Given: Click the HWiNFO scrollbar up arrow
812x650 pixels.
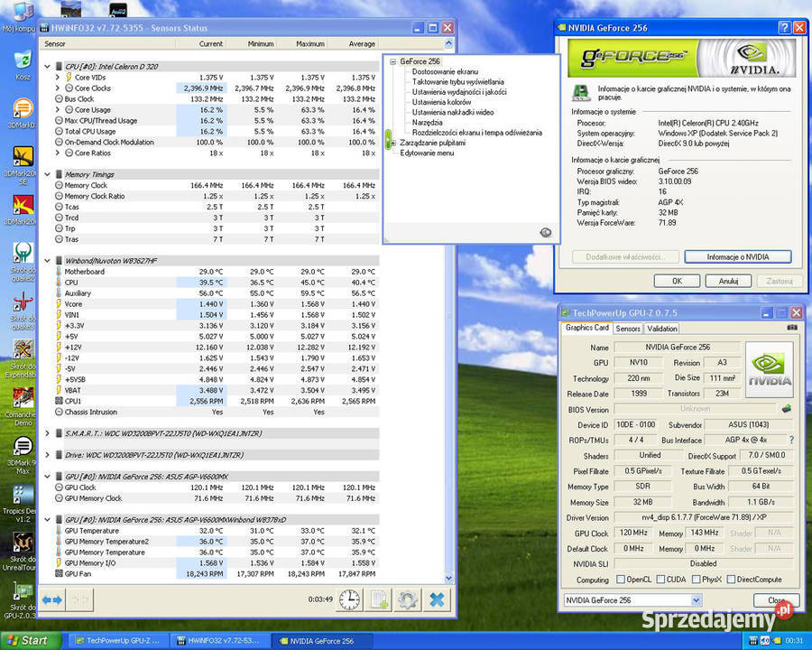Looking at the screenshot, I should click(x=448, y=43).
